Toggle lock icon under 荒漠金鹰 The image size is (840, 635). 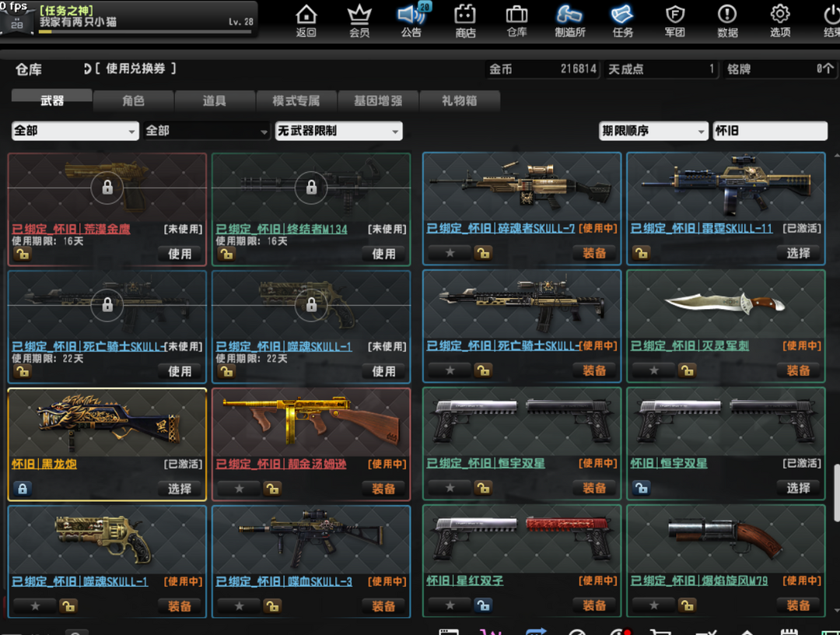pos(23,254)
